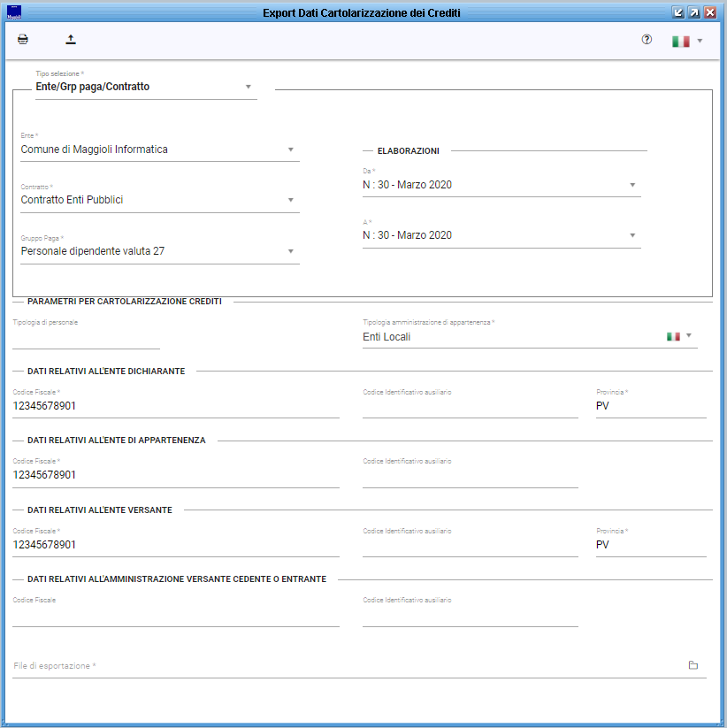
Task: Open the Gruppo Paga dropdown arrow
Action: tap(291, 251)
